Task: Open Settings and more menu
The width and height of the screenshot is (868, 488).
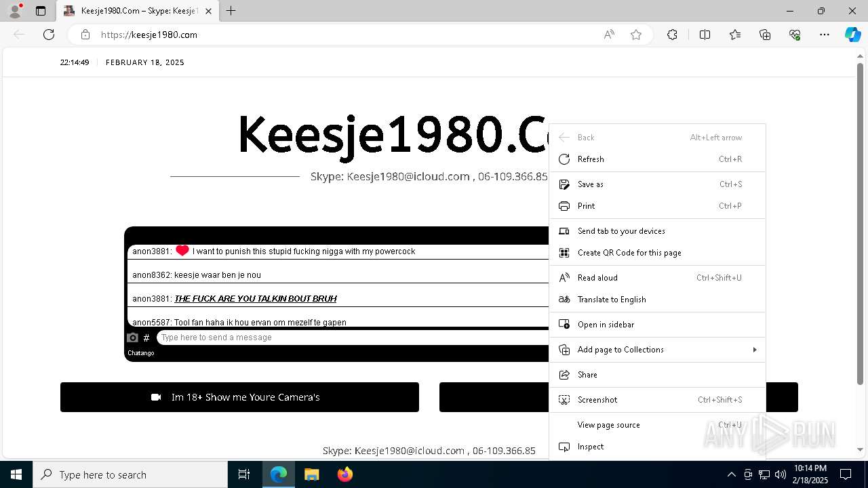Action: [825, 35]
